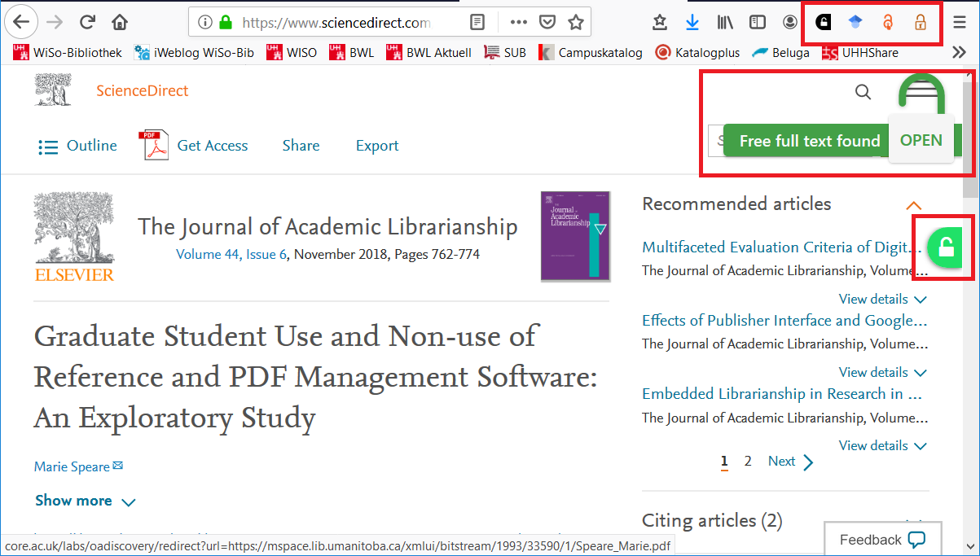Open the UHHShare bookmark
Viewport: 980px width, 556px height.
pos(860,53)
